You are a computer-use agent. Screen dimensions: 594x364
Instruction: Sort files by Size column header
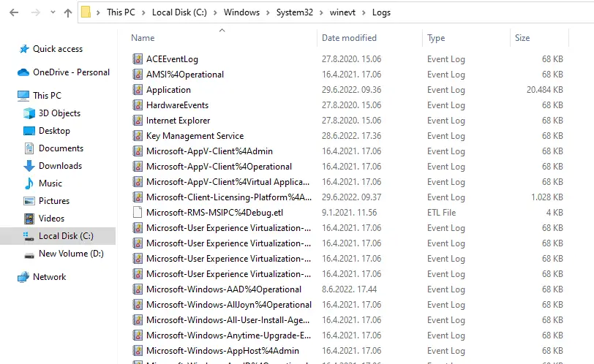pos(522,38)
